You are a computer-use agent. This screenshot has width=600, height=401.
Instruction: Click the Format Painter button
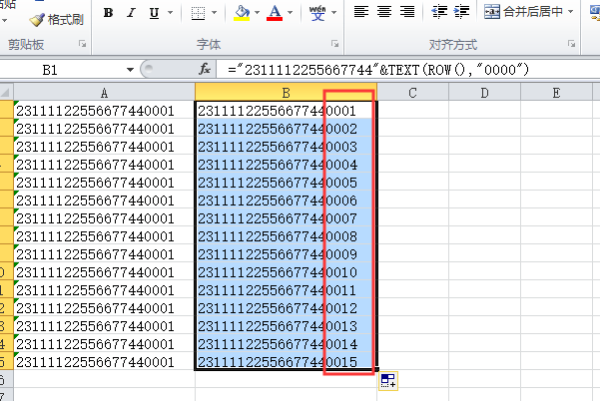(x=58, y=18)
